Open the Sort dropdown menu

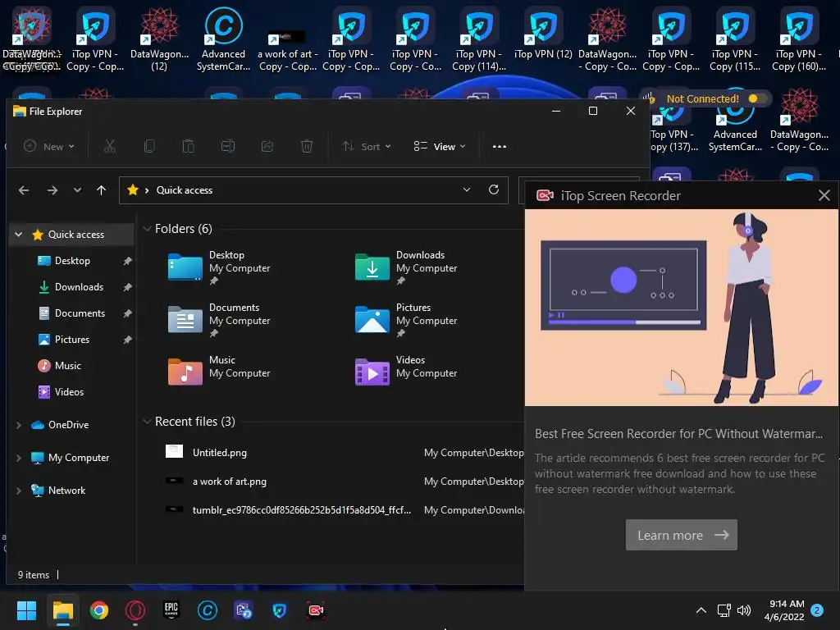point(367,146)
